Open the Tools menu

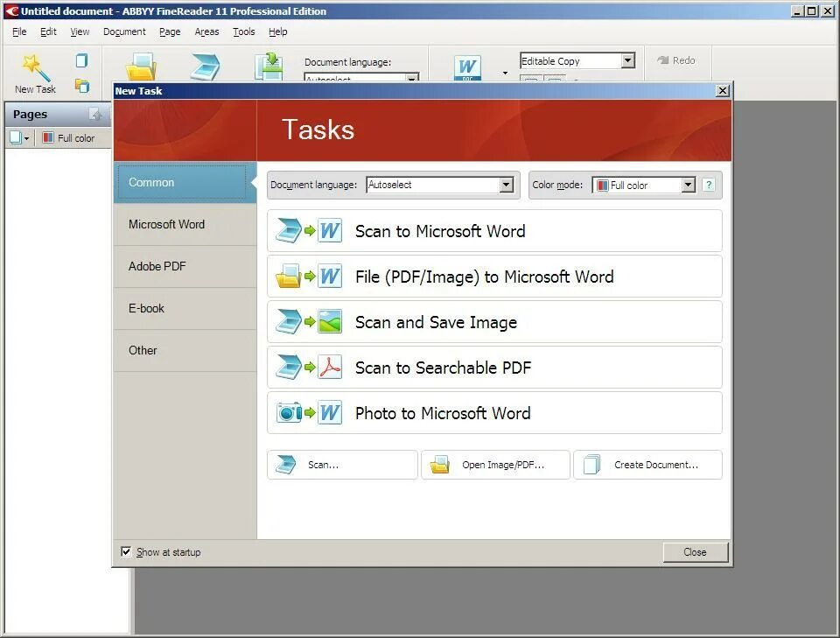(x=244, y=32)
